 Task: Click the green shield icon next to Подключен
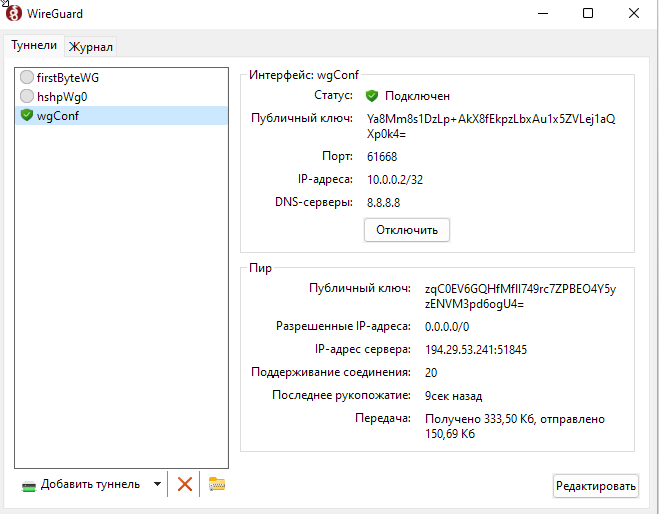coord(372,96)
